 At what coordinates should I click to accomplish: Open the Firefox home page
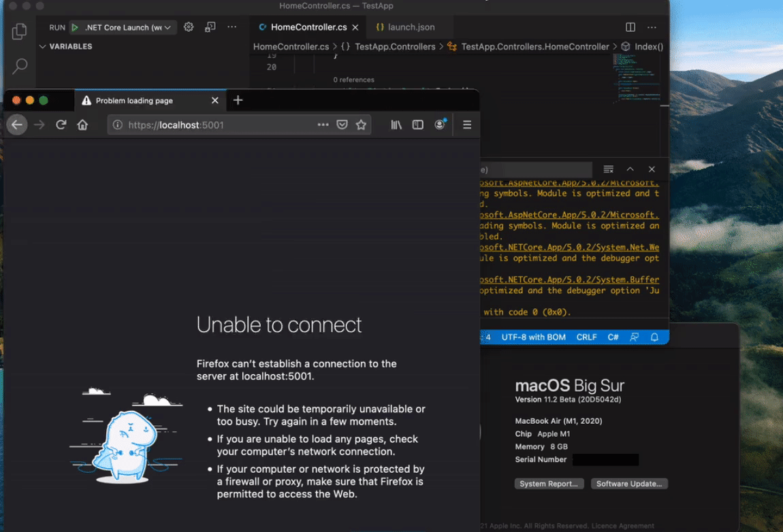click(x=82, y=124)
